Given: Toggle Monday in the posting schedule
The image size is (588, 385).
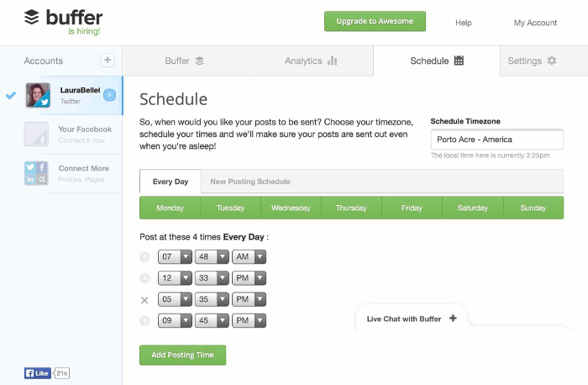Looking at the screenshot, I should pos(170,208).
